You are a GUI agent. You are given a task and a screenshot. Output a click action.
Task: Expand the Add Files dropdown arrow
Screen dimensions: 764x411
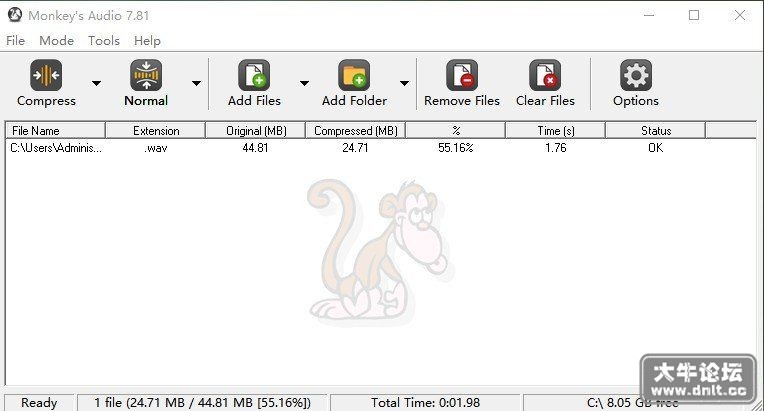305,83
